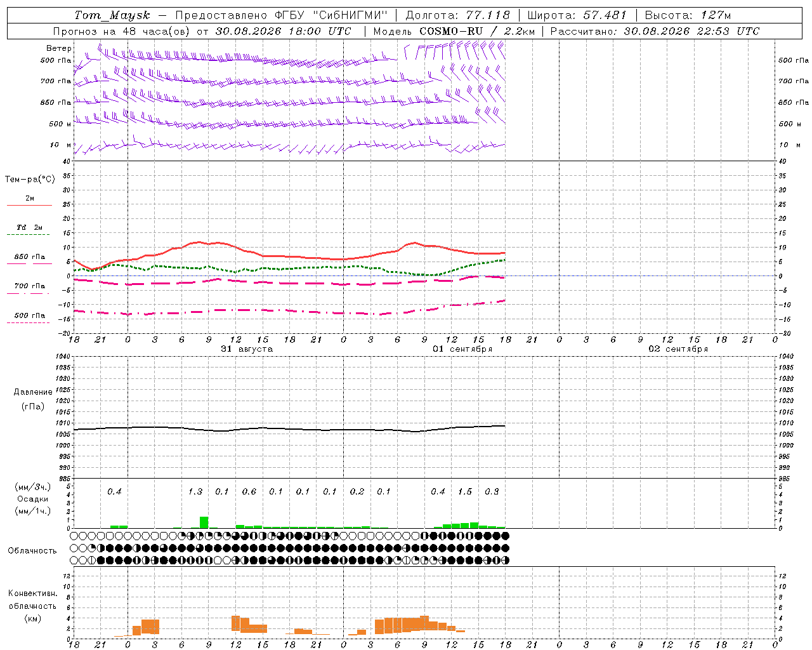Click the Ветер wind panel label
The image size is (812, 650).
pyautogui.click(x=58, y=48)
